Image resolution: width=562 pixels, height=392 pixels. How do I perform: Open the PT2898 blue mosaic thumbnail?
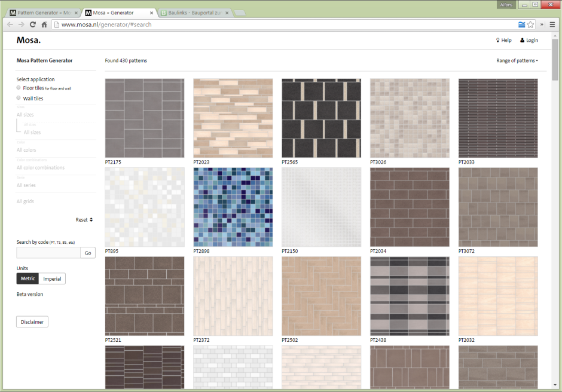point(233,207)
